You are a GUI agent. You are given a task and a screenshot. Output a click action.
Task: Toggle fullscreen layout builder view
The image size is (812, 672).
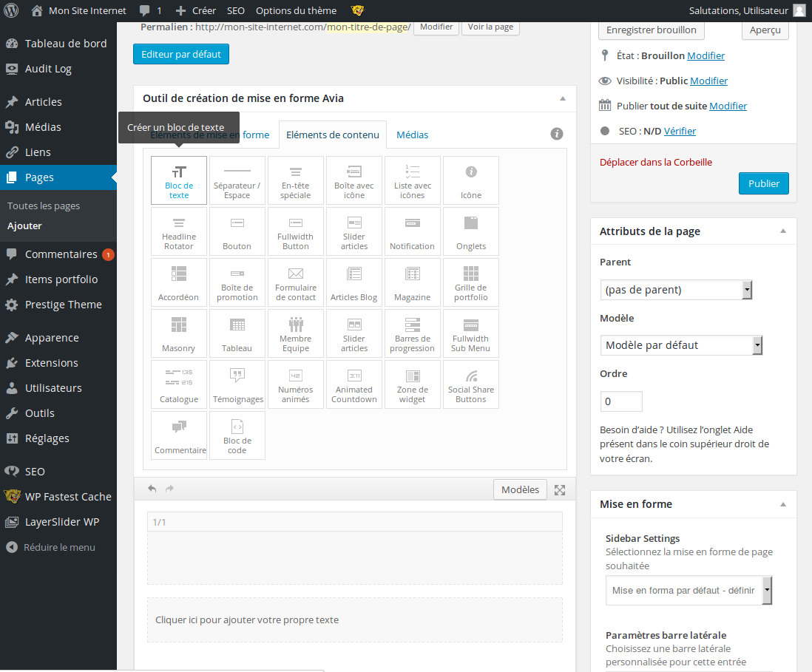click(560, 489)
